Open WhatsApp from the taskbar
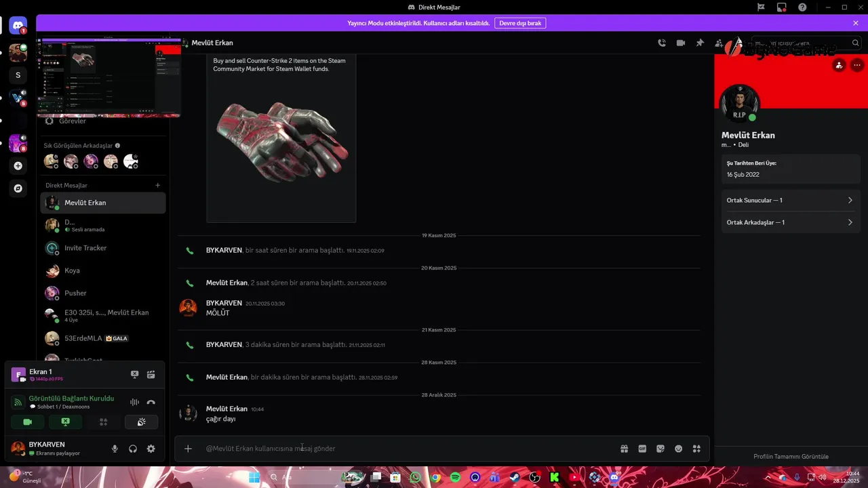 tap(415, 477)
